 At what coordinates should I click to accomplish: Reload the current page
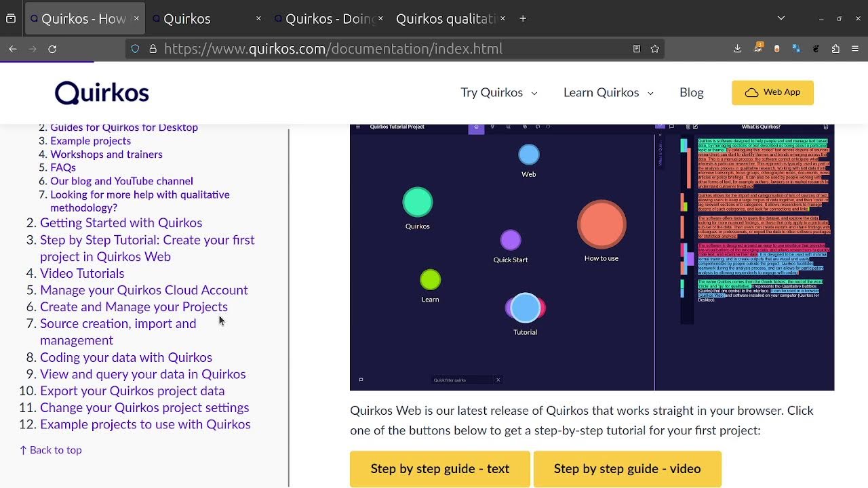[52, 49]
